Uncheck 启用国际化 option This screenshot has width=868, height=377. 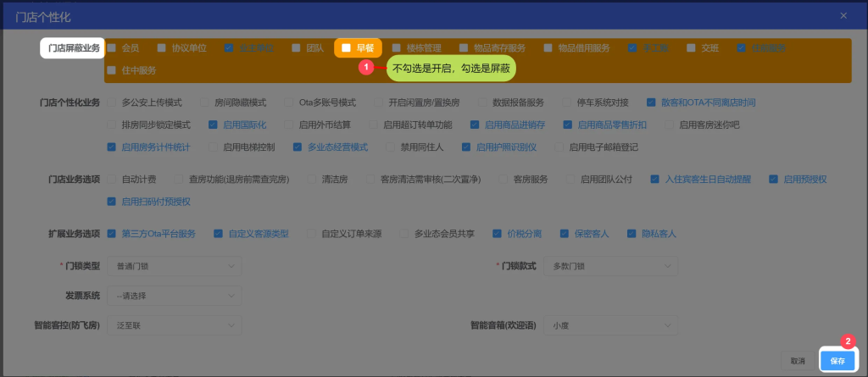(214, 125)
